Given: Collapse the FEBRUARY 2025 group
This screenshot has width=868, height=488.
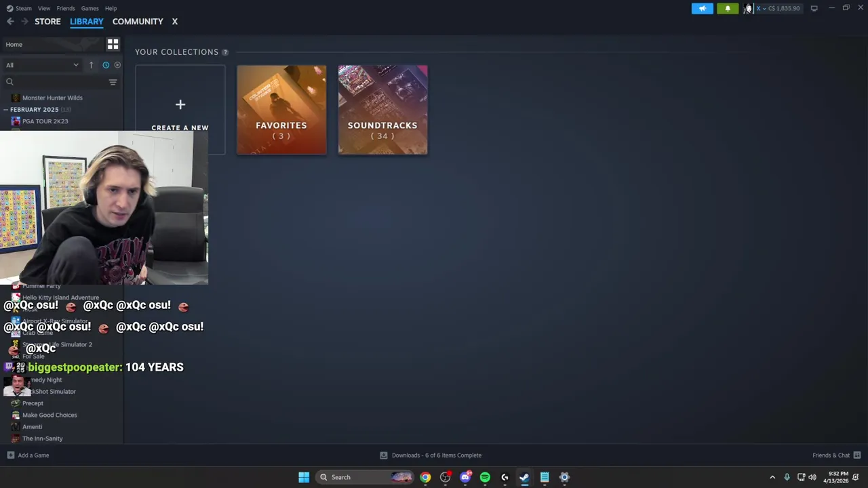Looking at the screenshot, I should [34, 110].
